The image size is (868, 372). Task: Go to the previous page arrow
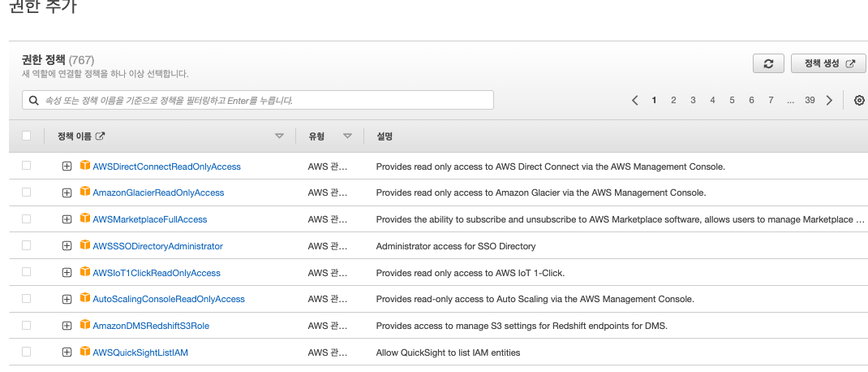[635, 101]
